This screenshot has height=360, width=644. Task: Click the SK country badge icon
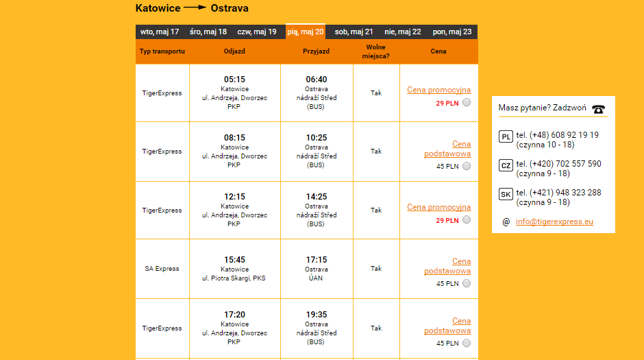(x=506, y=194)
